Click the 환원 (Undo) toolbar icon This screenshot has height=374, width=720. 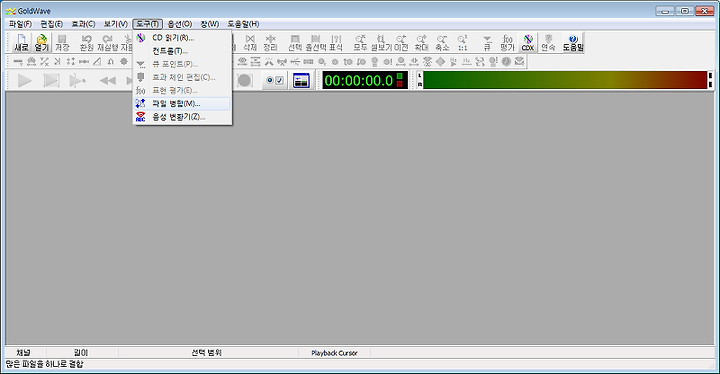86,42
